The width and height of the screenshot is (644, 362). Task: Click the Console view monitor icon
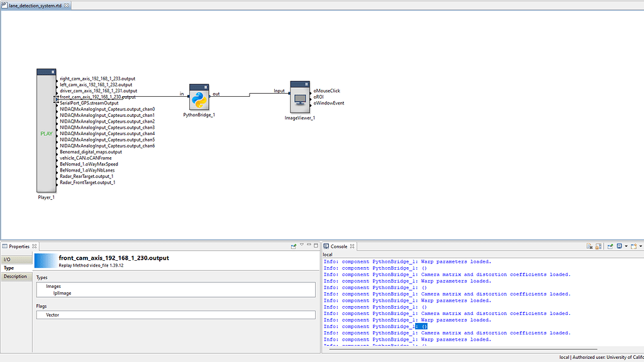326,246
